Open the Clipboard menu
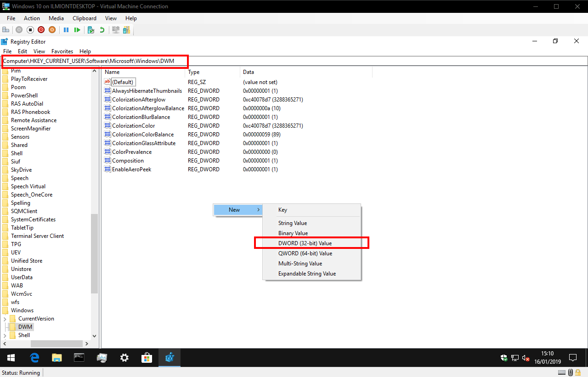The height and width of the screenshot is (377, 588). pos(85,18)
